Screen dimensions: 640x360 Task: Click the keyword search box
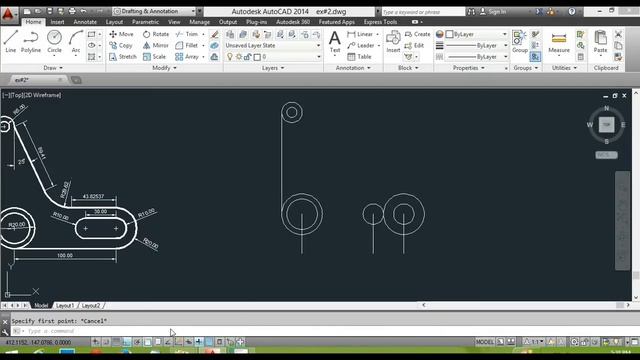pos(423,12)
